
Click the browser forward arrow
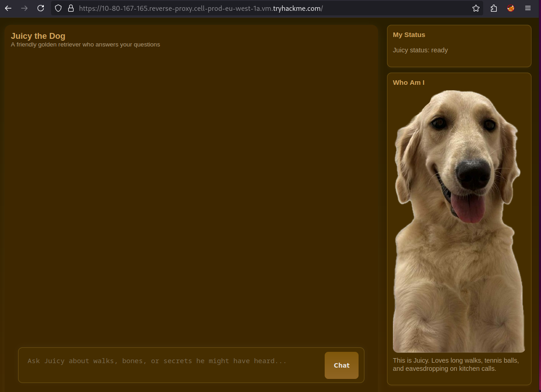(24, 8)
